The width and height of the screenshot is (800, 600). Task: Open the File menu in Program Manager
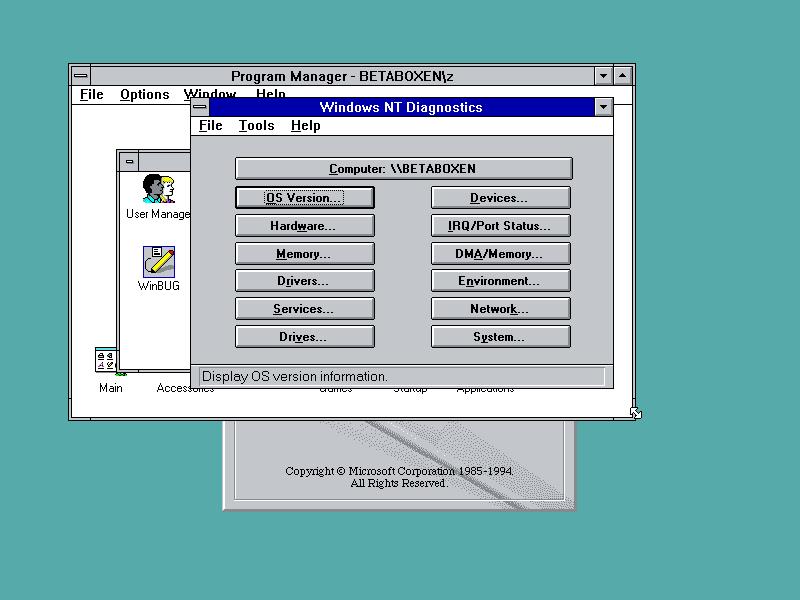pos(92,94)
